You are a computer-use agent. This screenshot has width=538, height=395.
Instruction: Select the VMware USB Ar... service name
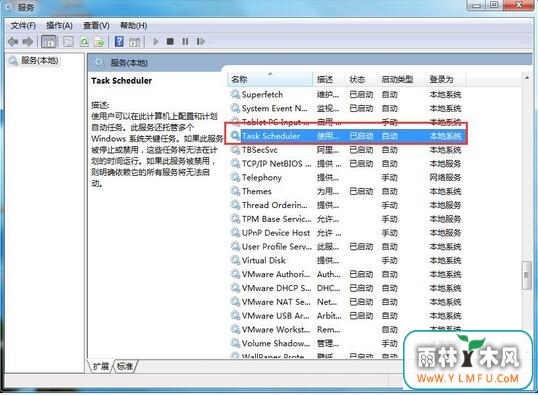pyautogui.click(x=276, y=316)
